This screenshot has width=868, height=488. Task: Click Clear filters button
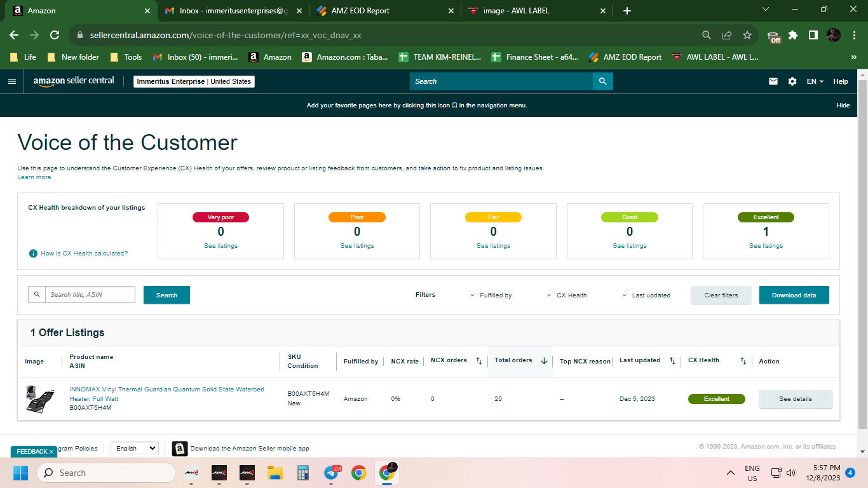pos(721,295)
